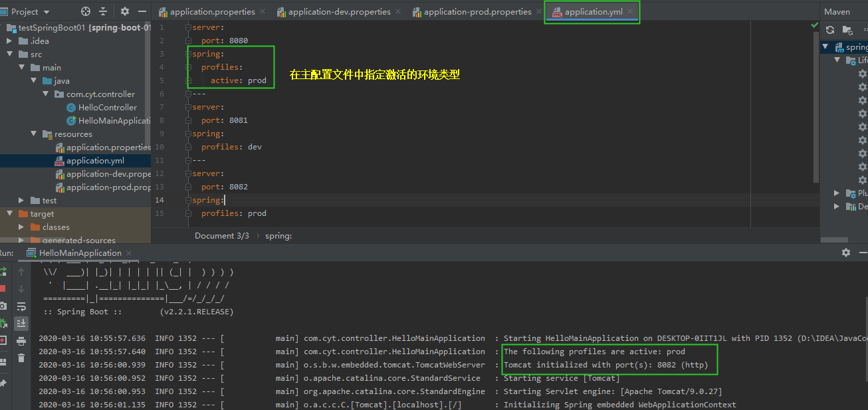Click the spring Maven project module icon

[x=840, y=47]
